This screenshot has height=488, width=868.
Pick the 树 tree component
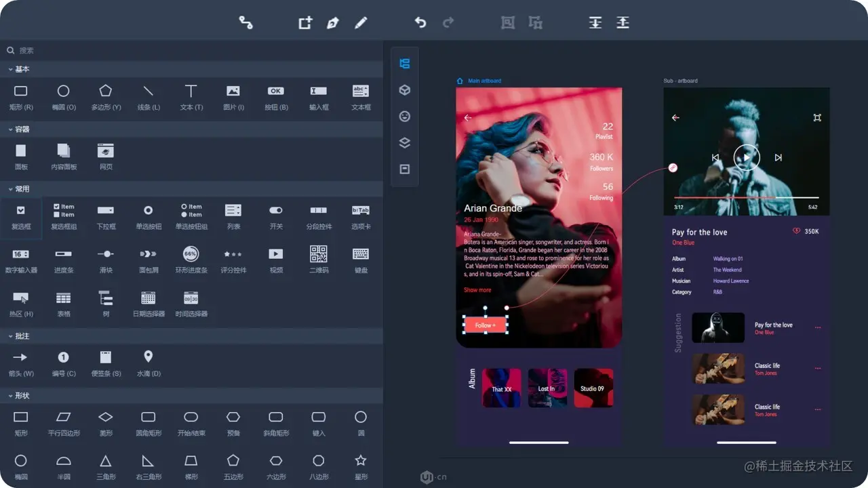106,303
